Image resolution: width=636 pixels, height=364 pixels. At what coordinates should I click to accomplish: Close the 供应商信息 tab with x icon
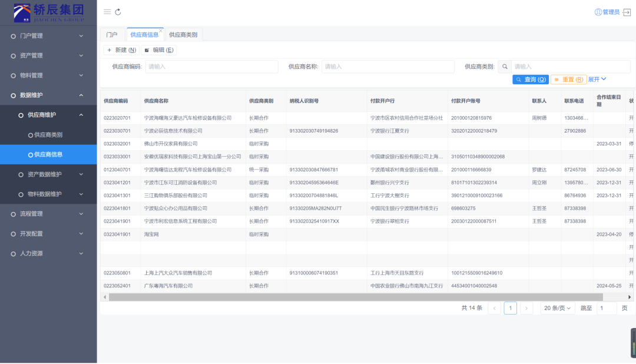[161, 31]
